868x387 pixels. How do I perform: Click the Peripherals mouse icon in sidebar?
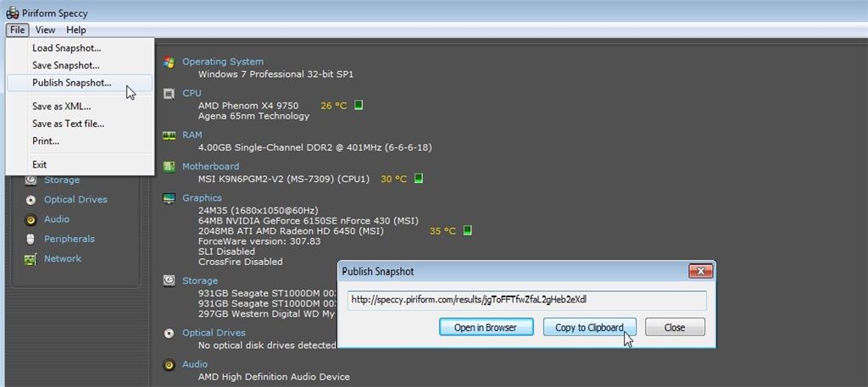point(31,240)
